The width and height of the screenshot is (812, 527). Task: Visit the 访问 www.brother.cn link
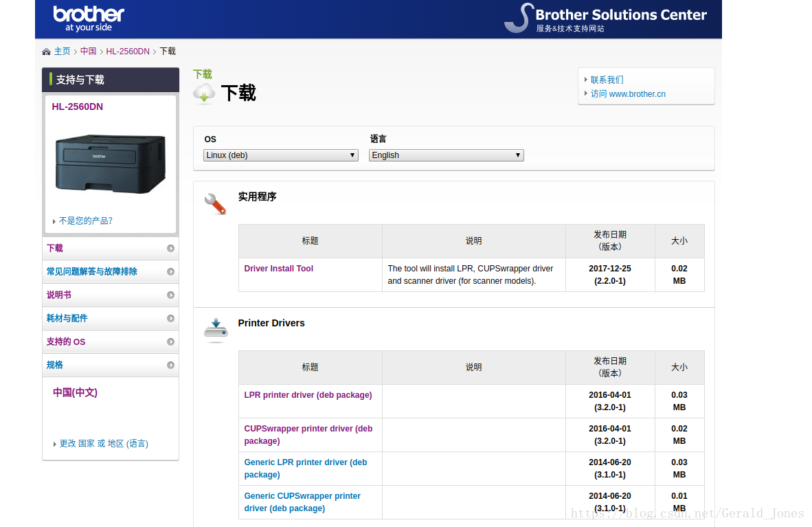coord(628,94)
